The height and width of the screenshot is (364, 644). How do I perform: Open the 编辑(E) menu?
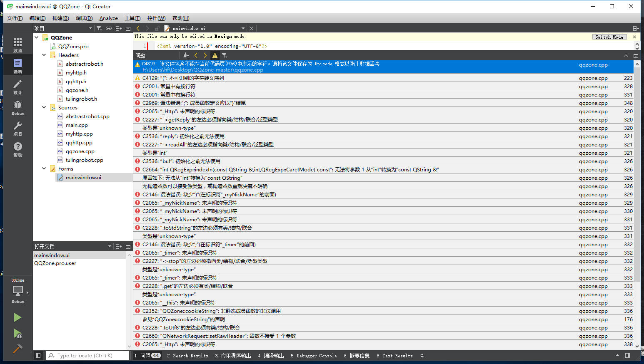pos(37,18)
